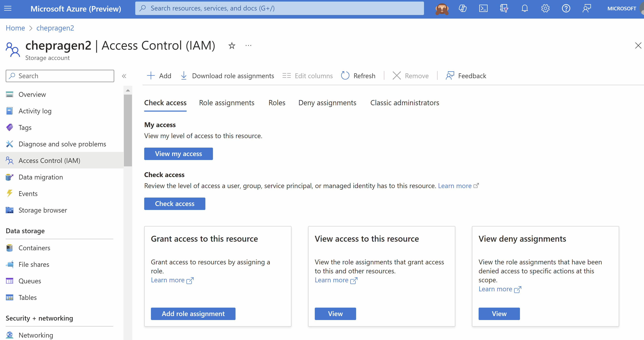Expand the Containers data storage item
This screenshot has width=644, height=340.
[x=34, y=248]
